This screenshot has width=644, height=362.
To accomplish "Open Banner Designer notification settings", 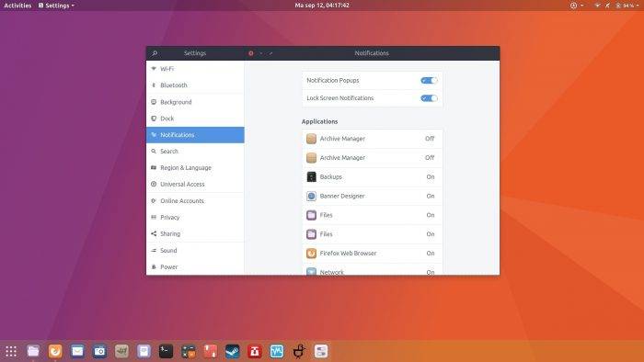I will pyautogui.click(x=372, y=196).
